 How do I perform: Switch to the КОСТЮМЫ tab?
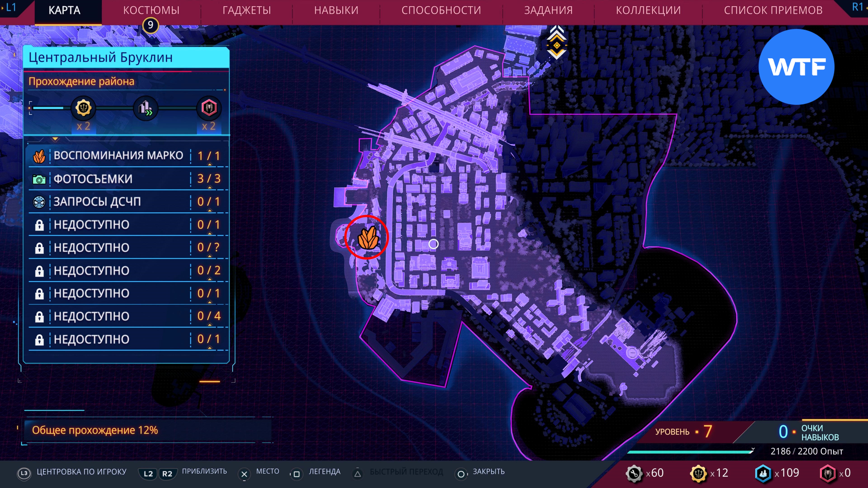click(151, 10)
